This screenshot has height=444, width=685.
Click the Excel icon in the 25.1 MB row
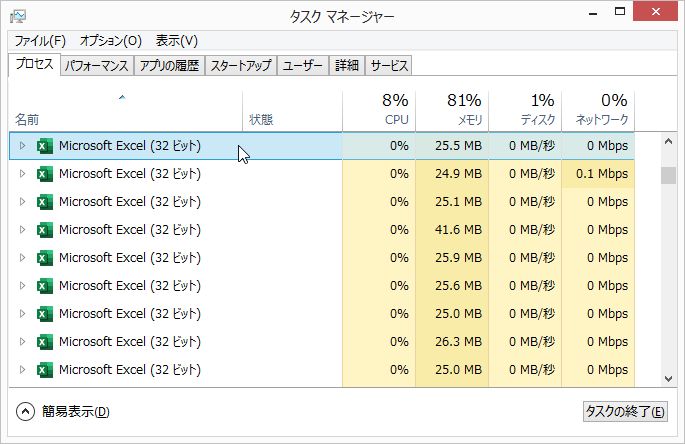coord(45,202)
